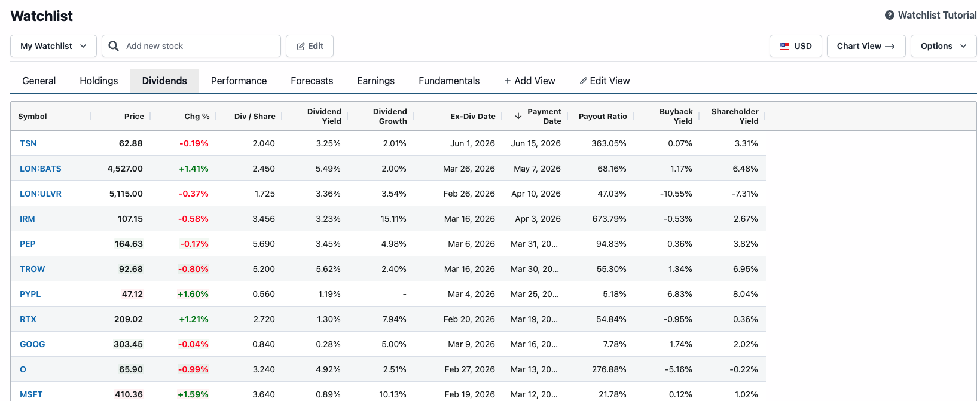Click the Payment Date sort arrow

[x=518, y=116]
